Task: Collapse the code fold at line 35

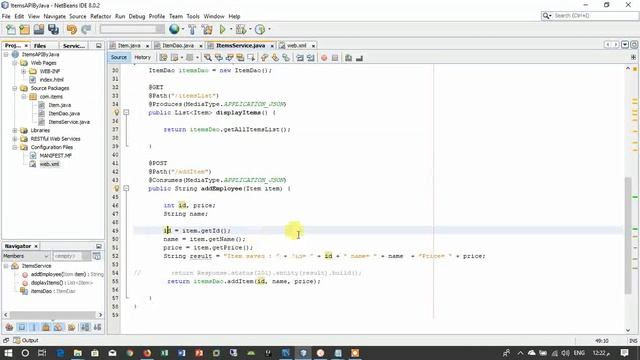Action: pos(126,112)
